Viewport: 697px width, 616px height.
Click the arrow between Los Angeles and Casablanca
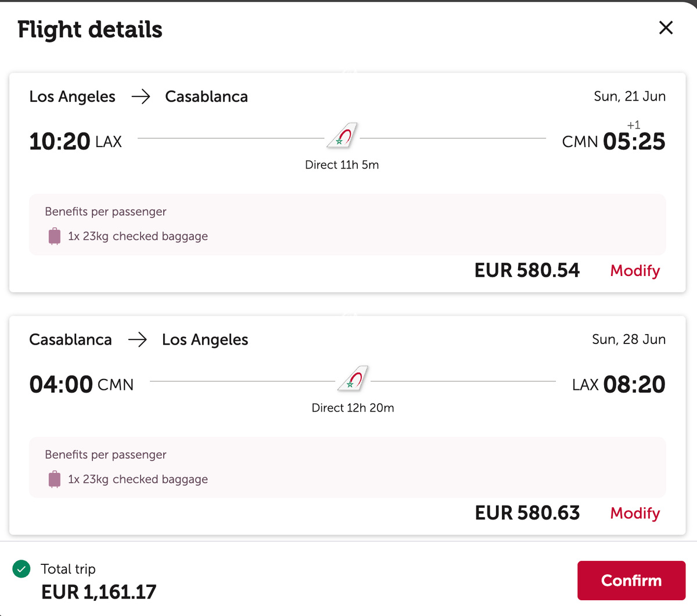point(141,96)
